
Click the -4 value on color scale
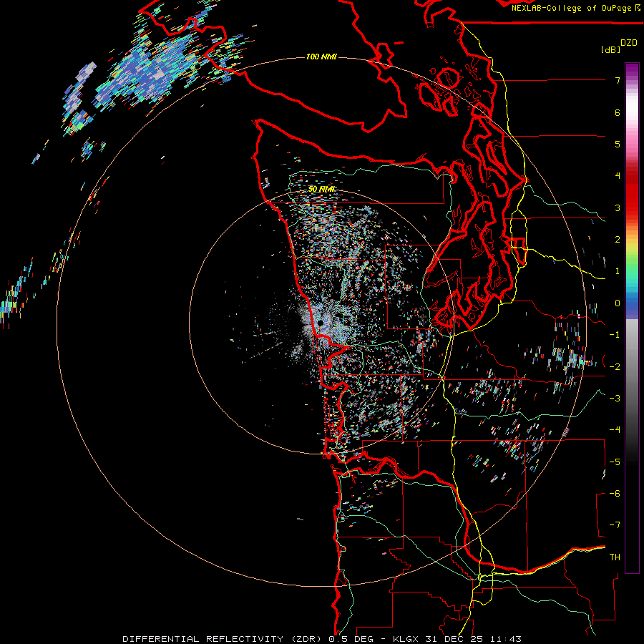(x=615, y=430)
